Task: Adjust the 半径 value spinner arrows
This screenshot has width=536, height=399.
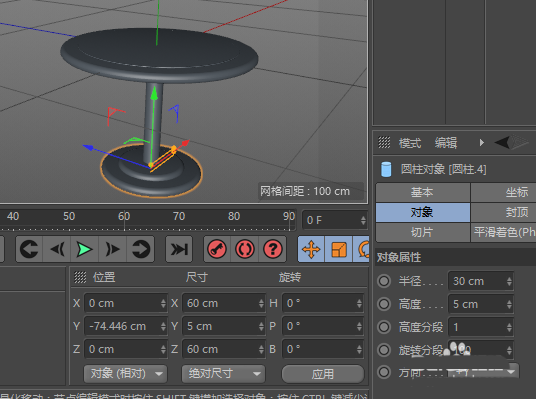Action: (509, 281)
